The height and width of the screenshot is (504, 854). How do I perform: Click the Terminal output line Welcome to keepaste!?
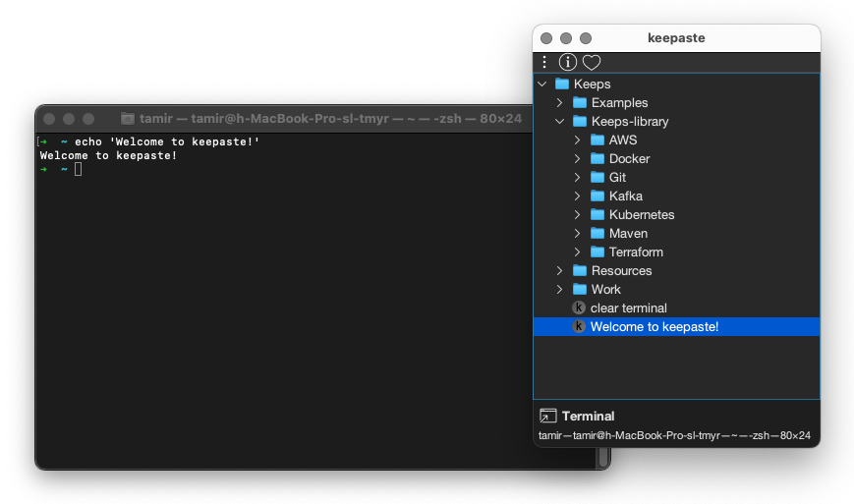pos(108,155)
